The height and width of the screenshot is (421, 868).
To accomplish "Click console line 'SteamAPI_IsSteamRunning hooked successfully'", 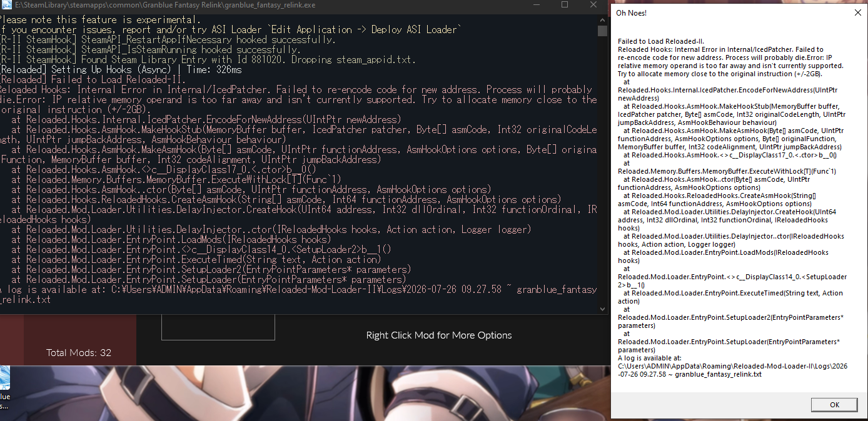I will 150,49.
